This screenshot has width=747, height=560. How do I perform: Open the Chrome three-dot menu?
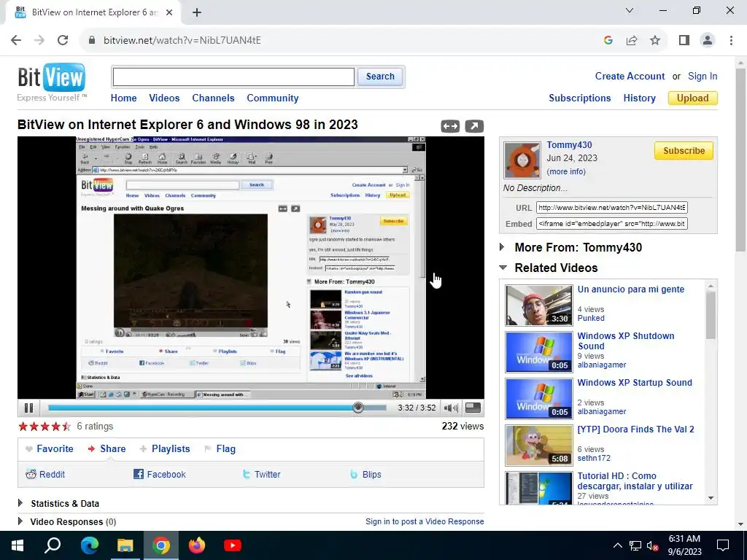[x=731, y=41]
